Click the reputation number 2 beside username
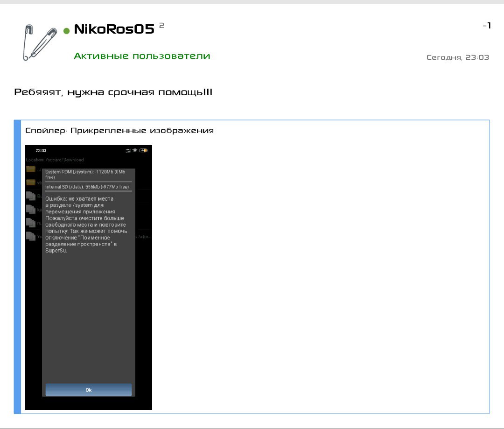Viewport: 504px width, 429px height. click(162, 25)
